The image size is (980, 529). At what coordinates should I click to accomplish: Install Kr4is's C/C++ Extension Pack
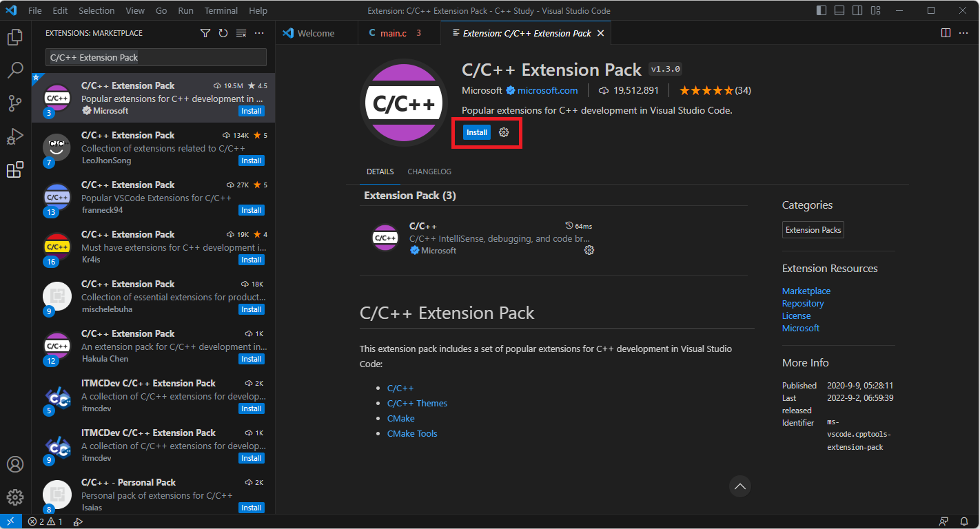pos(251,260)
